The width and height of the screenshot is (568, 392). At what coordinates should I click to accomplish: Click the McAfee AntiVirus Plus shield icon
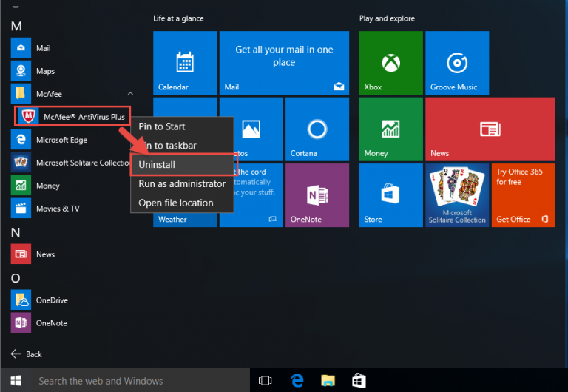click(28, 116)
